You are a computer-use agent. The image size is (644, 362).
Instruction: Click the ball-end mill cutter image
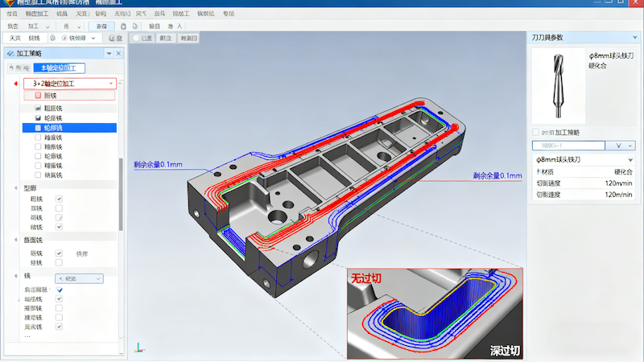coord(559,85)
